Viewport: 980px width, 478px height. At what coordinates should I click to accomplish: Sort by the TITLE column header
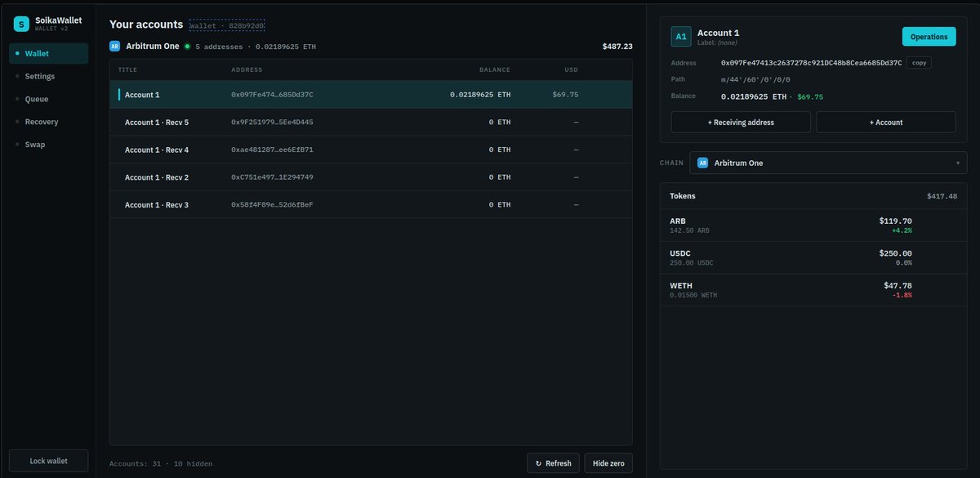[127, 70]
